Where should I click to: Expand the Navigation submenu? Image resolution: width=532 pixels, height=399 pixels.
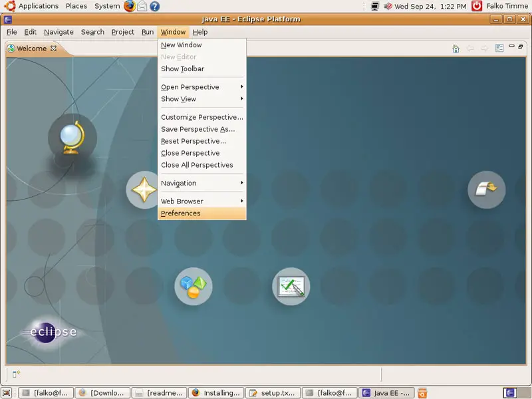[202, 183]
